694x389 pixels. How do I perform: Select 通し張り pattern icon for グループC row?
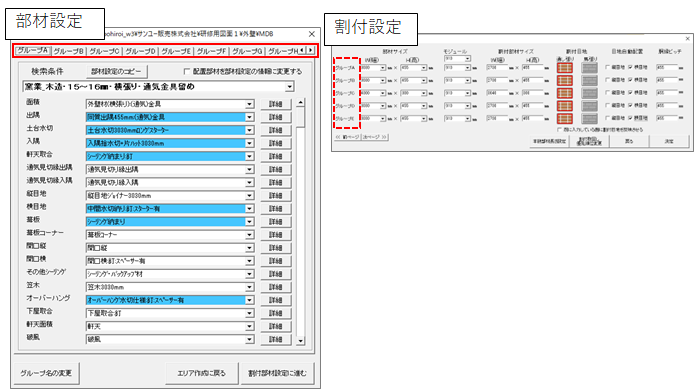click(x=564, y=93)
